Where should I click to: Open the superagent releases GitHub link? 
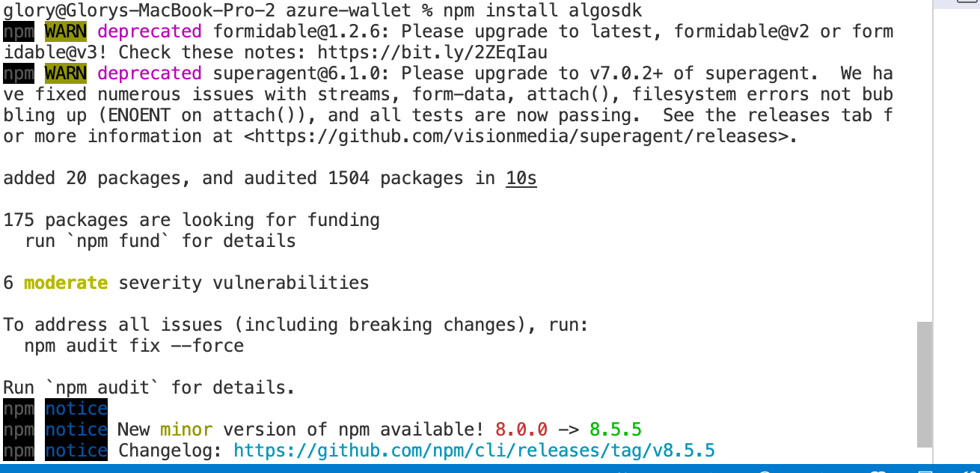[x=521, y=136]
